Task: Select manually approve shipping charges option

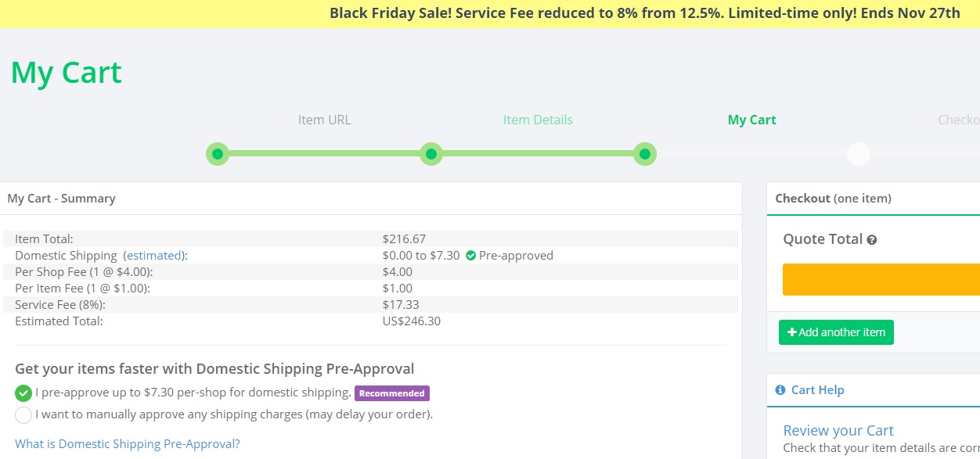Action: [x=23, y=414]
